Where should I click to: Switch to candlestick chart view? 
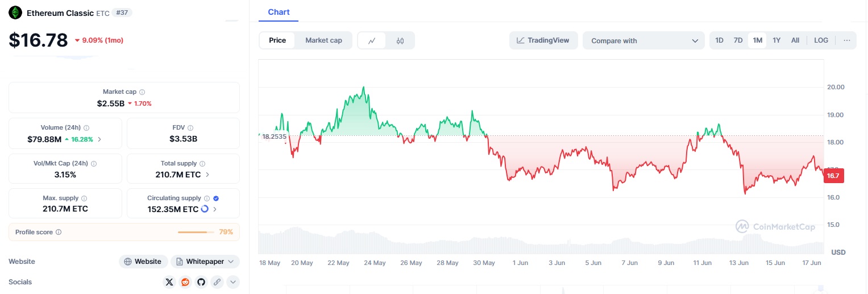point(400,41)
